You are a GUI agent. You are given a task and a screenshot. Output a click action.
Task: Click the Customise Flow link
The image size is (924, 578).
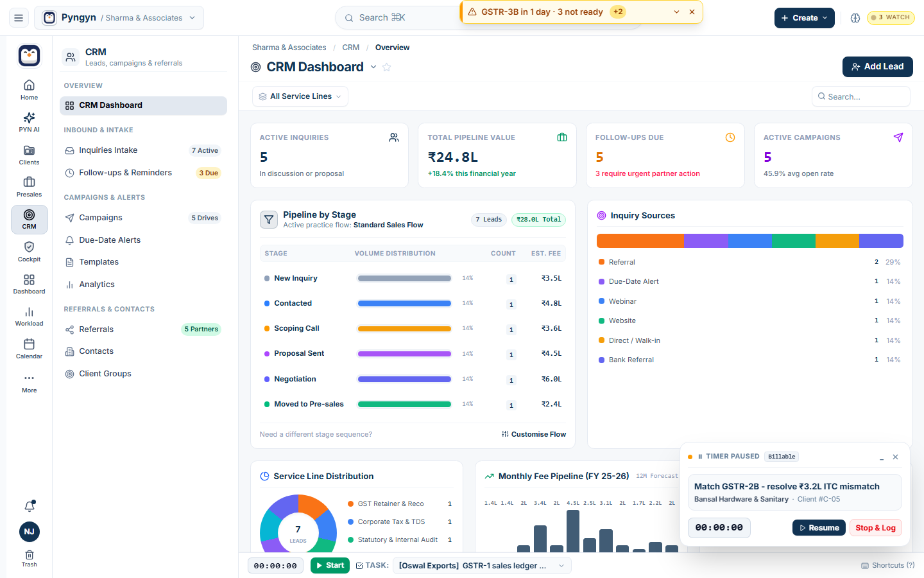534,434
